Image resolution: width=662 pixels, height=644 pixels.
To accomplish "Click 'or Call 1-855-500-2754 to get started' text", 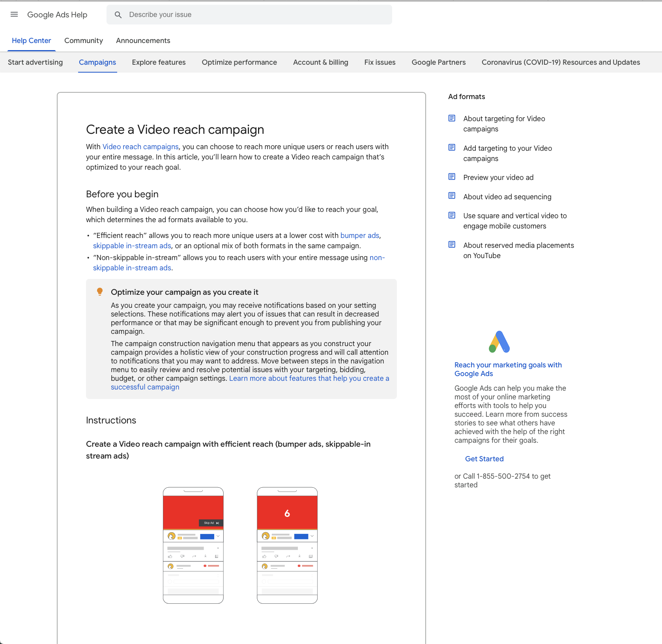I will [x=503, y=481].
